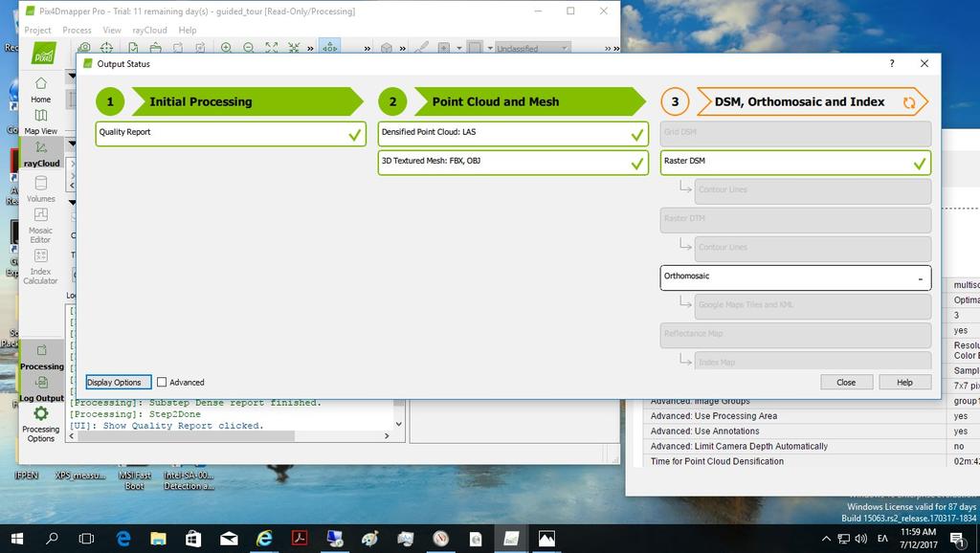
Task: Open the Action Center notification icon
Action: point(957,539)
